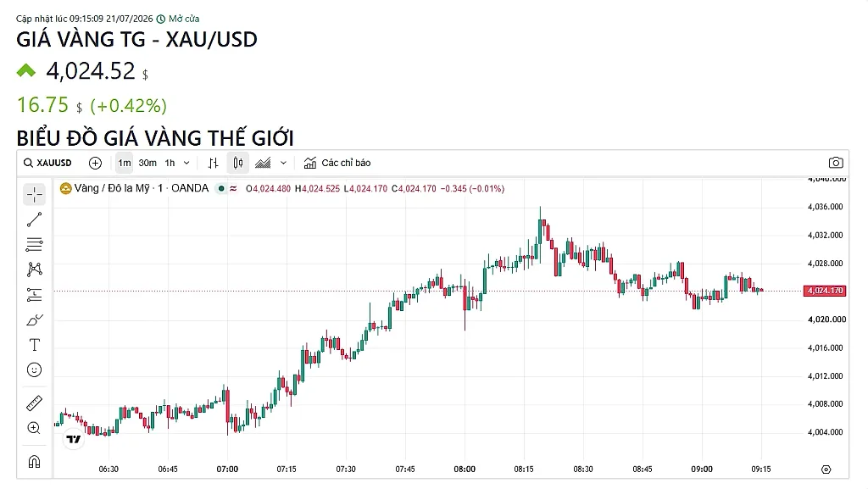Switch to candlestick chart style

[238, 163]
